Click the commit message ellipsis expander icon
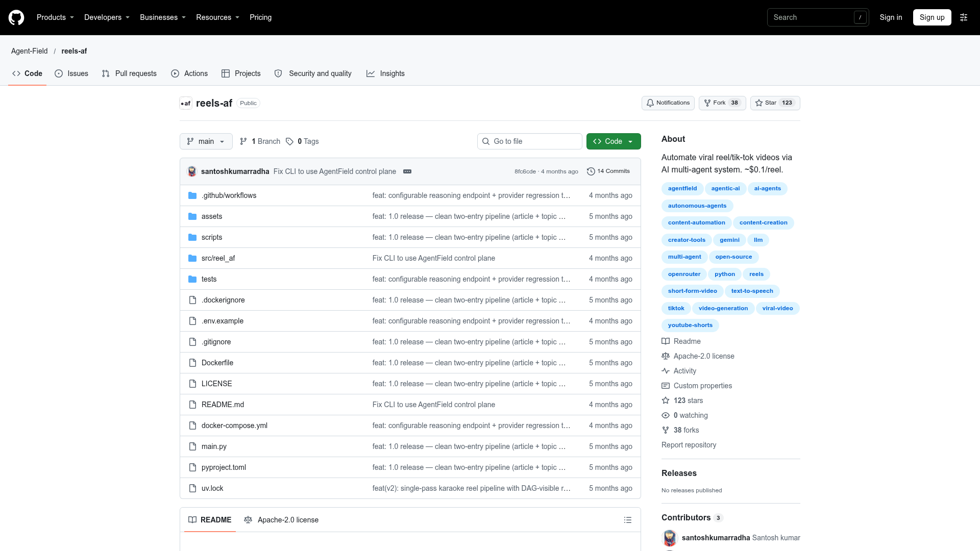This screenshot has width=980, height=551. 407,171
